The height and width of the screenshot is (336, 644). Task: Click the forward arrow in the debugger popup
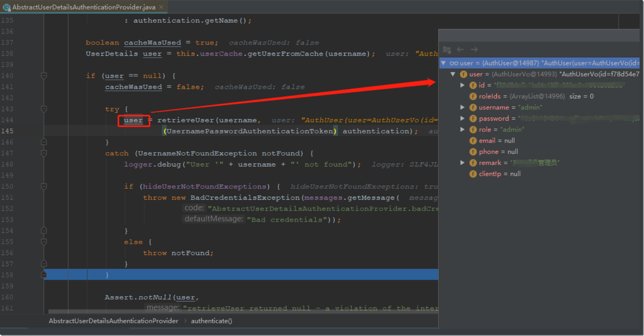coord(474,50)
